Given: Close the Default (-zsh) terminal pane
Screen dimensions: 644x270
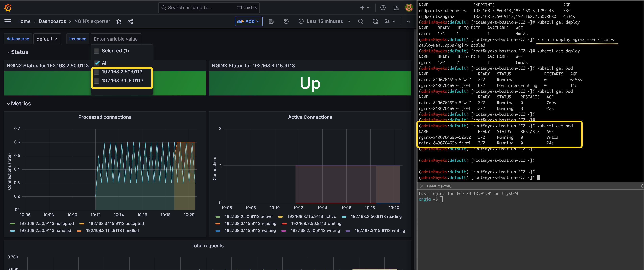Looking at the screenshot, I should coord(422,186).
